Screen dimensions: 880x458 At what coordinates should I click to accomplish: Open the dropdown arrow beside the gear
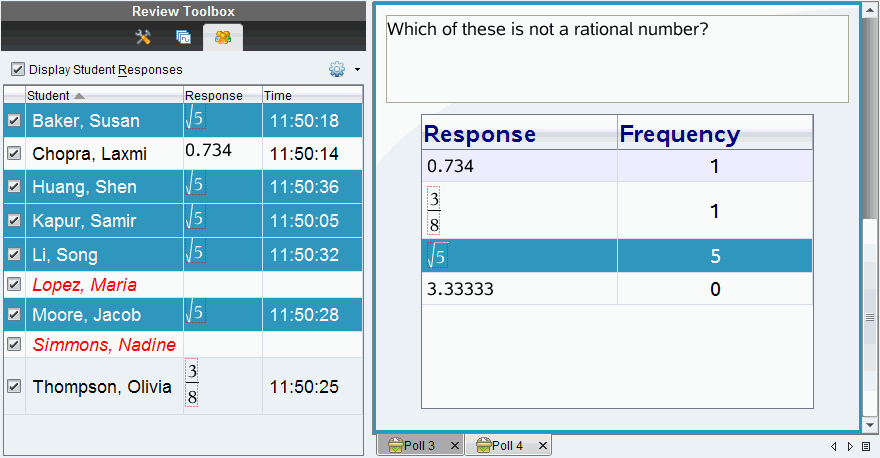[x=357, y=71]
